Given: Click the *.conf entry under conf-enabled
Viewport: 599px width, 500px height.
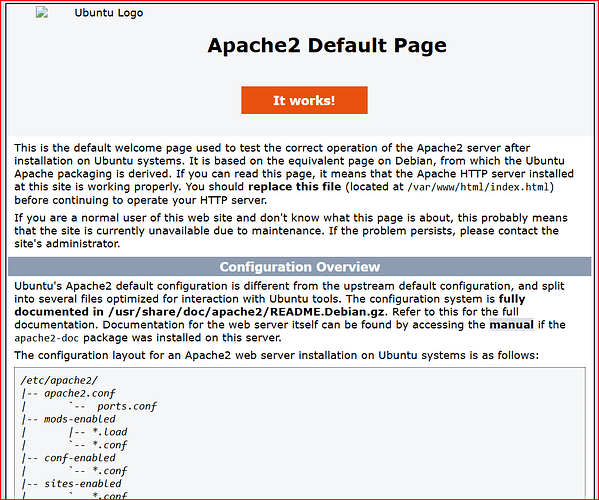Looking at the screenshot, I should pyautogui.click(x=110, y=471).
